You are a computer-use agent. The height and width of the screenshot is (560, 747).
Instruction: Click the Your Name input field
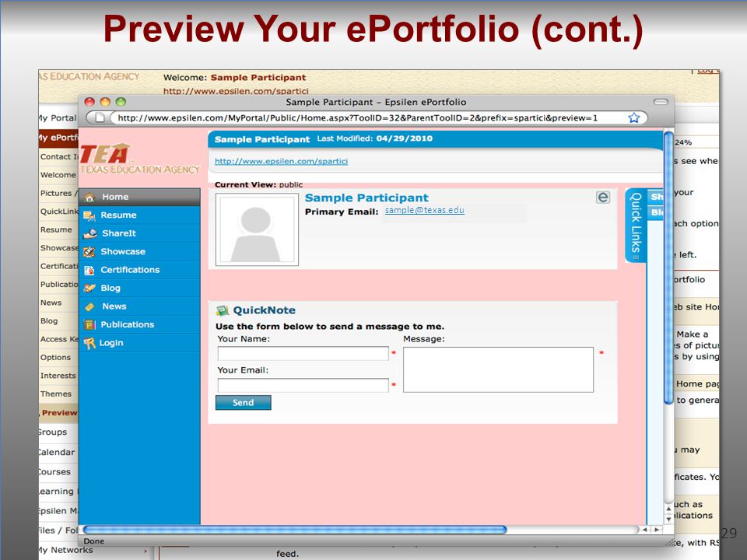pyautogui.click(x=303, y=353)
